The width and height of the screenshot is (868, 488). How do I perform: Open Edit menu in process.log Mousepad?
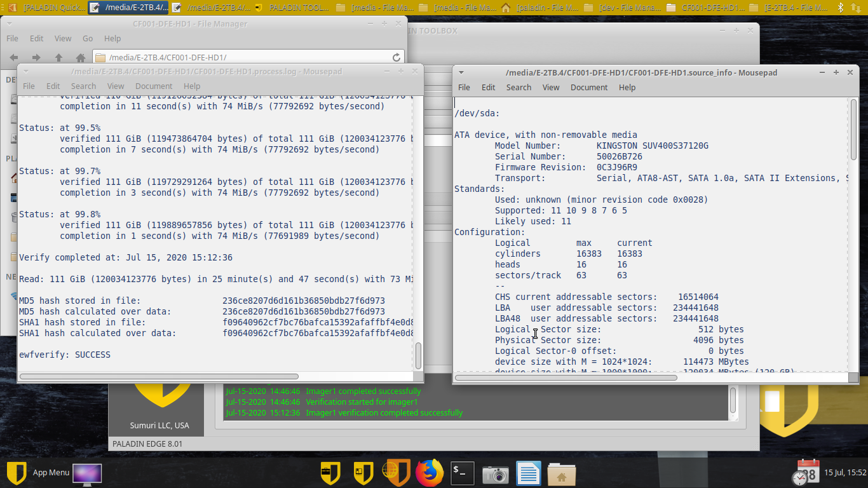[x=53, y=86]
